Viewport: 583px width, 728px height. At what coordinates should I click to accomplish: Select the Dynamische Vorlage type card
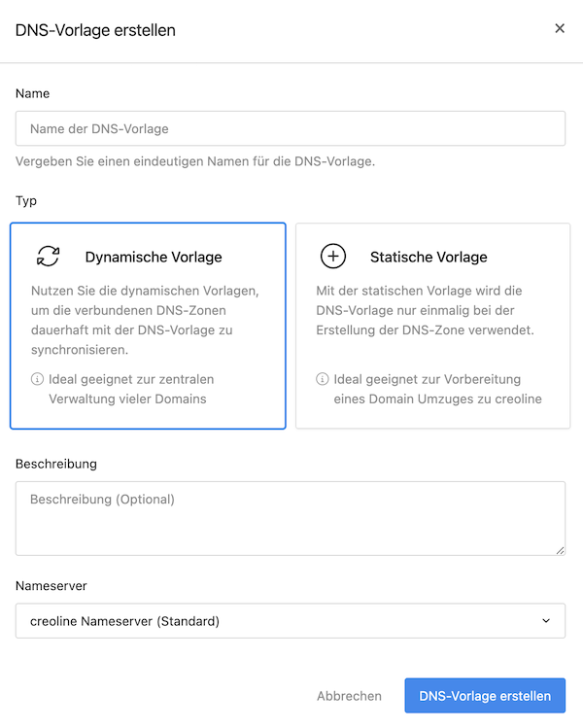tap(148, 326)
